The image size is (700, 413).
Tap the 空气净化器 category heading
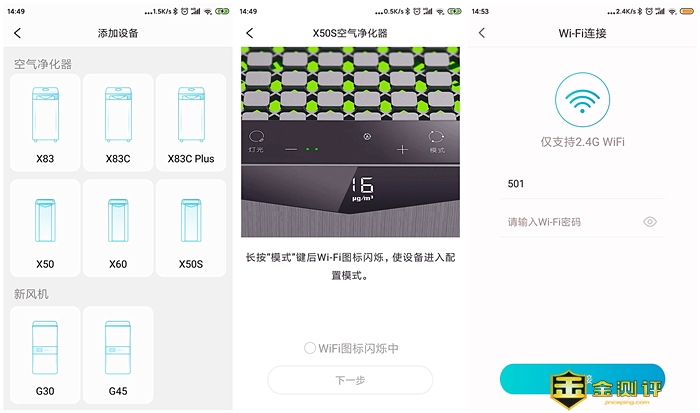43,64
